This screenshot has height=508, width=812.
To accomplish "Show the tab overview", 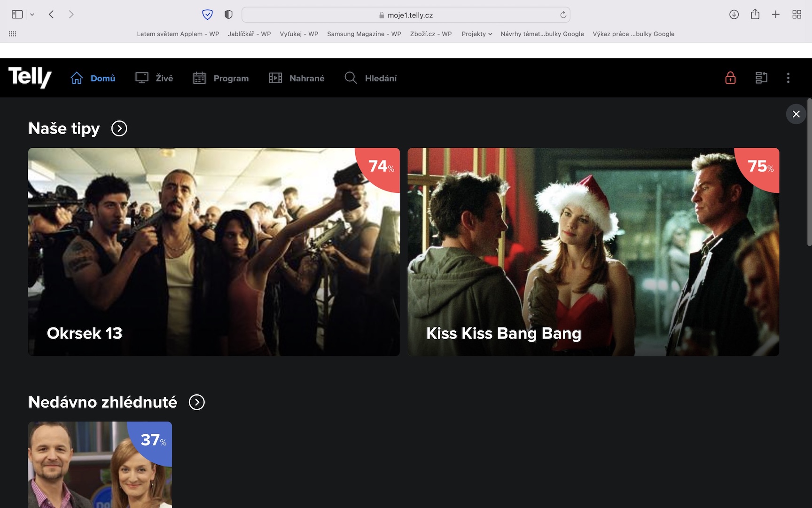I will tap(796, 15).
